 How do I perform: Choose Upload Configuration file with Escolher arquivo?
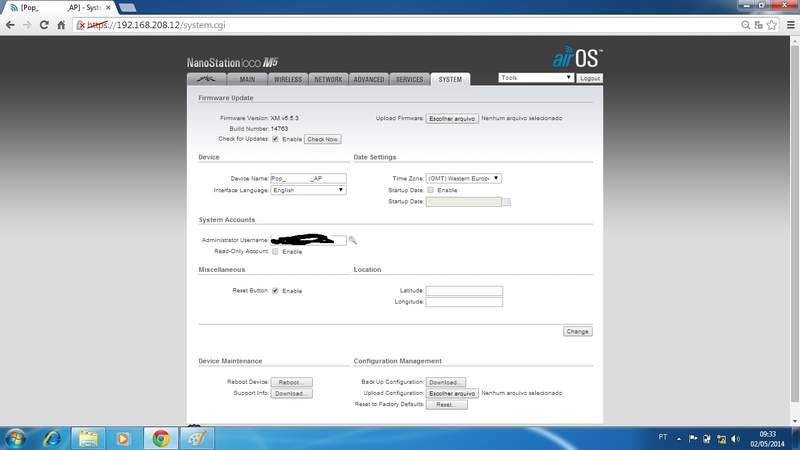click(x=452, y=393)
